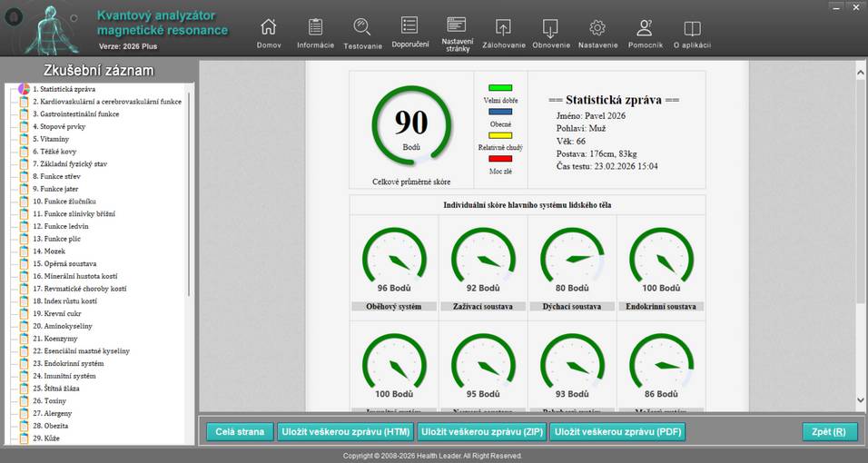Open Nastavení stránky icon
The height and width of the screenshot is (463, 868).
tap(457, 25)
